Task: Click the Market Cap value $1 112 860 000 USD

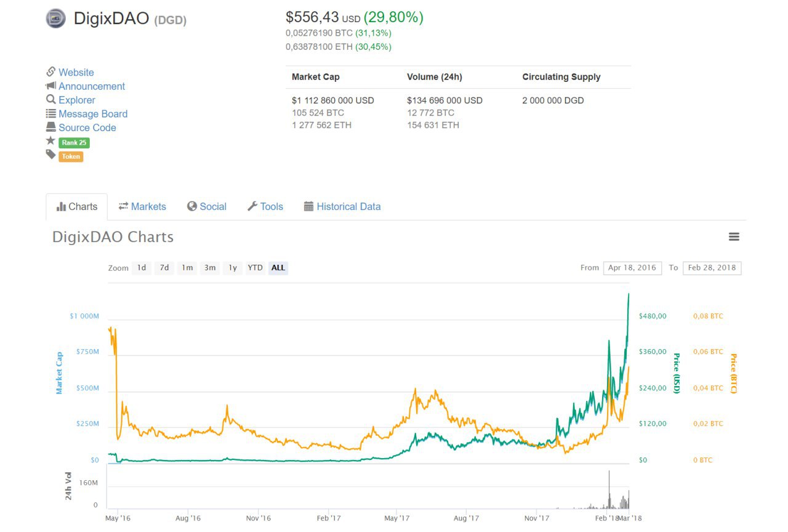Action: [x=333, y=100]
